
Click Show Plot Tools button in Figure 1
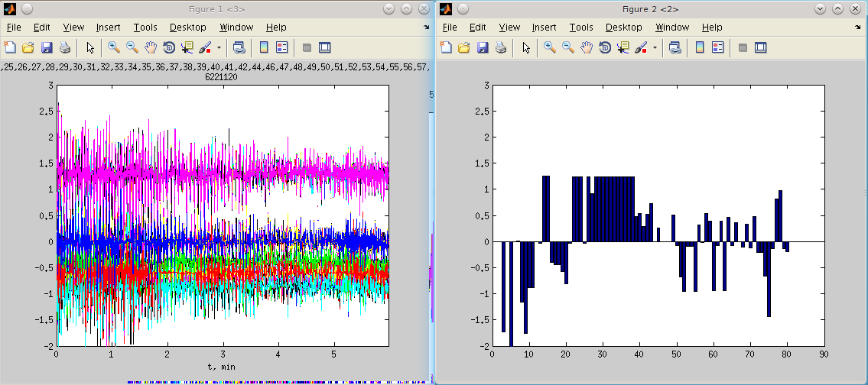(x=324, y=47)
